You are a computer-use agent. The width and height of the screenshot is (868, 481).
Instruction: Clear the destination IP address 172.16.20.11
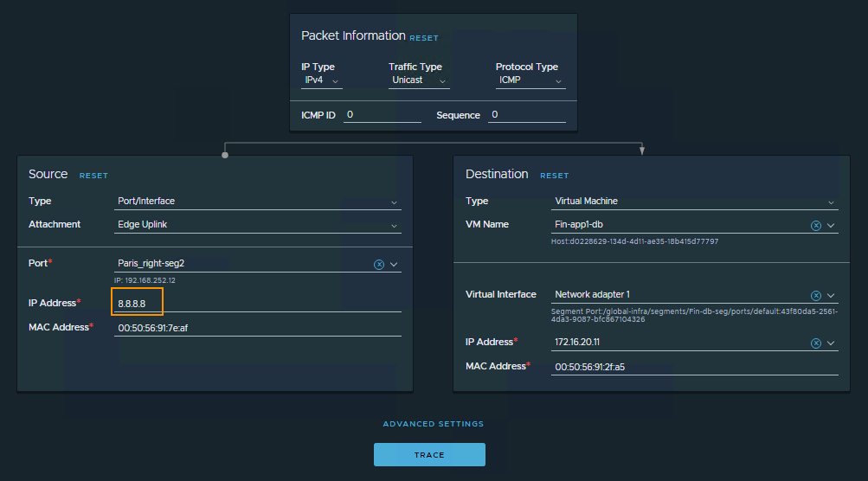click(x=815, y=343)
